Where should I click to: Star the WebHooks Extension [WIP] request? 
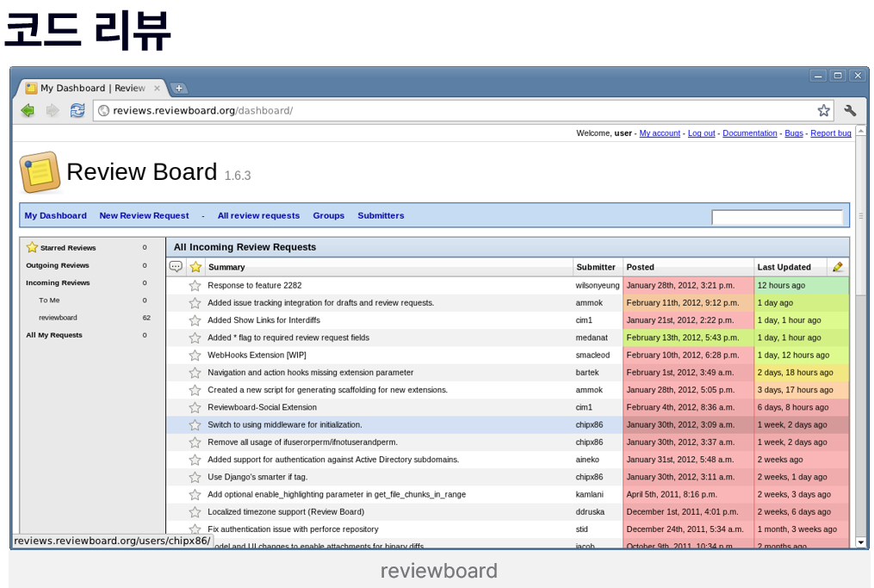[195, 355]
